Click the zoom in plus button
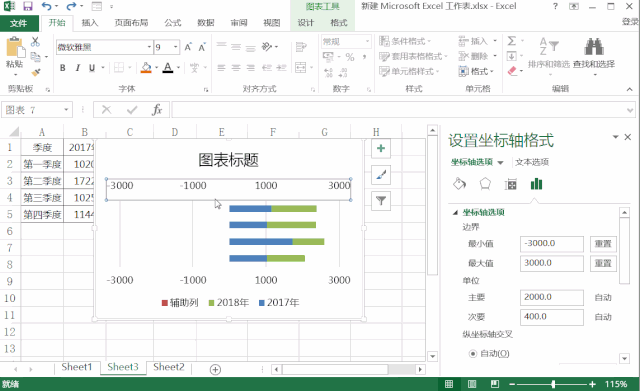The image size is (640, 391). point(592,384)
